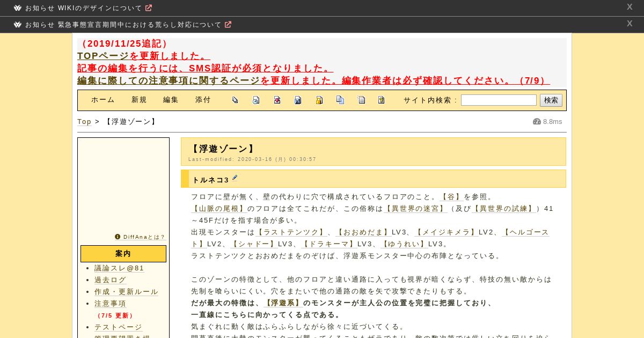Click the alien icon on the 緊急事態宣言 notice
The image size is (644, 338).
[18, 25]
